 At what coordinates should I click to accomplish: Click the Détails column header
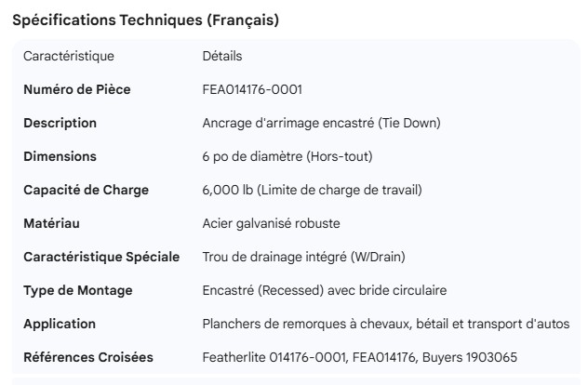(x=222, y=56)
